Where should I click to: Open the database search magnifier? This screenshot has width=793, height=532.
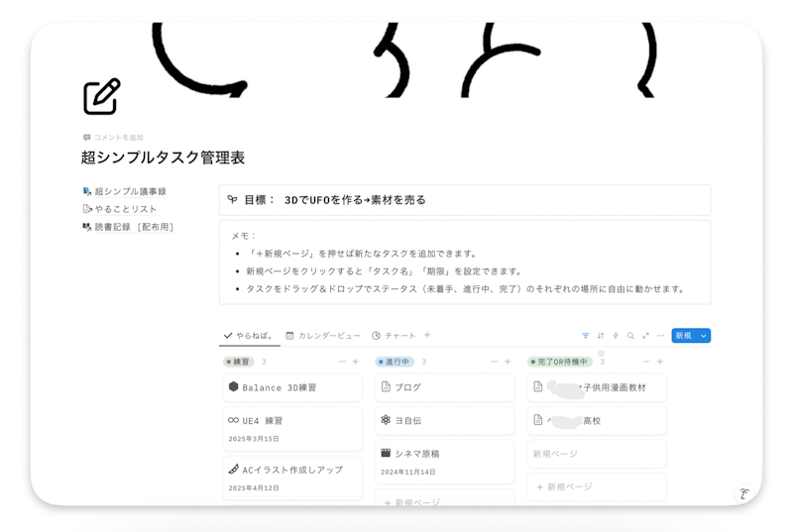[x=630, y=336]
